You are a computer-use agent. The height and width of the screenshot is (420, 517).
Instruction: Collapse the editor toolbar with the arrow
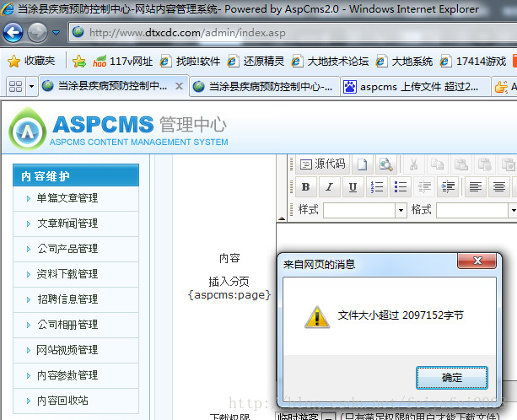tap(282, 218)
